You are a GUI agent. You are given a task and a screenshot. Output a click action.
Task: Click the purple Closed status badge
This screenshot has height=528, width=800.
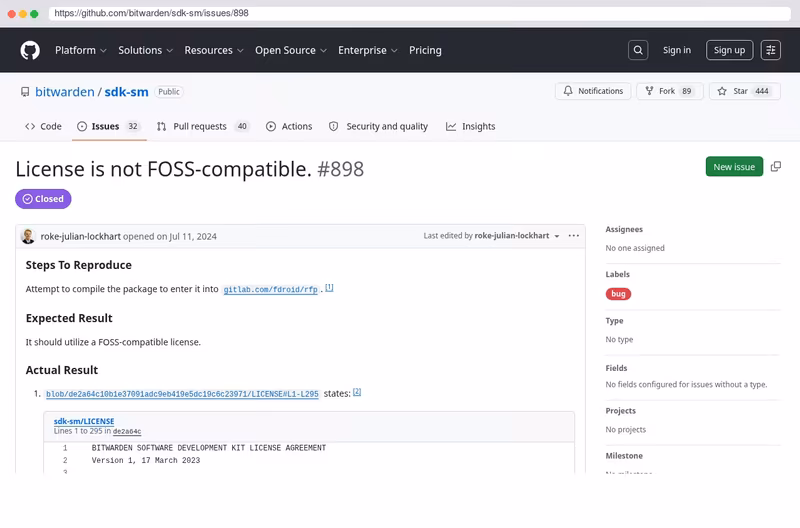(x=43, y=199)
